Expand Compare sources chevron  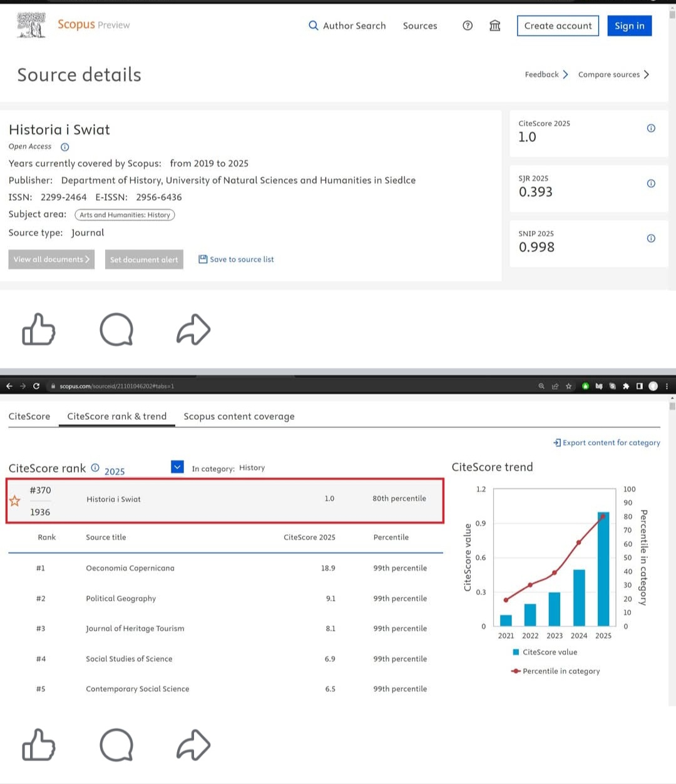647,74
